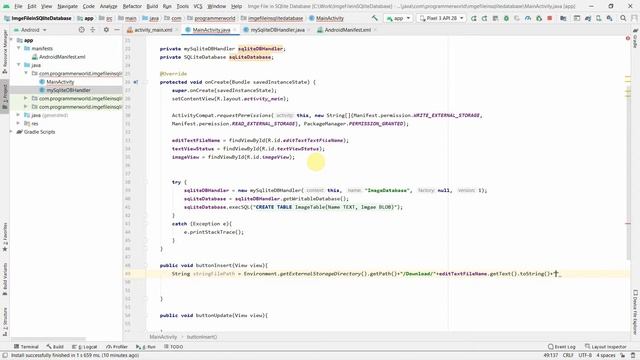Click Apply Changes and Restart Activity icon
This screenshot has height=360, width=640.
pyautogui.click(x=473, y=18)
